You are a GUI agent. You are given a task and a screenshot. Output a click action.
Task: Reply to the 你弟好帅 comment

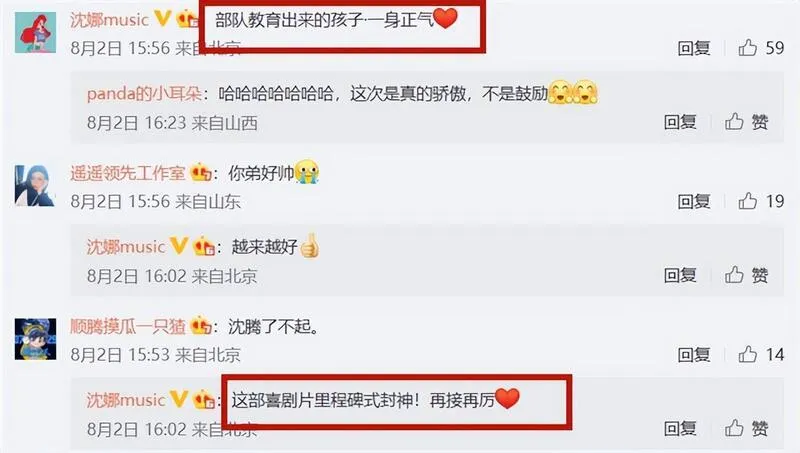694,202
